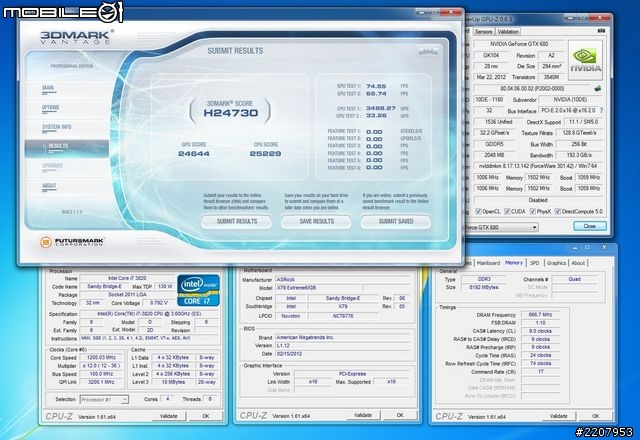Toggle the CUDA checkbox in GPU-Z
640x440 pixels.
(507, 211)
